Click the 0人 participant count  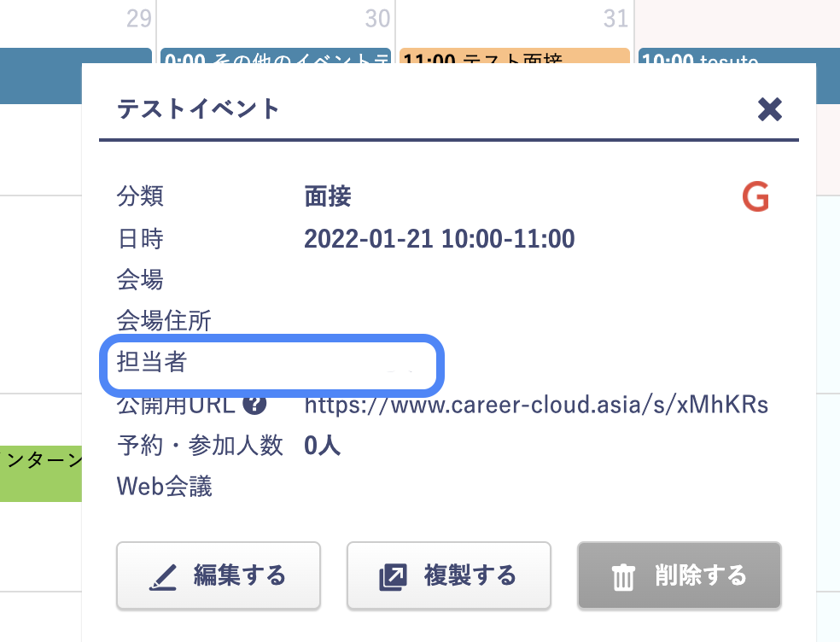tap(322, 445)
